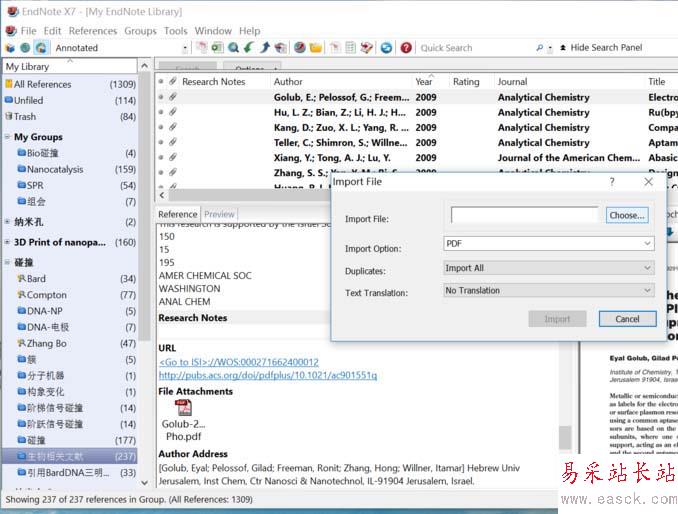
Task: Click the groups panel scroll down arrow
Action: click(145, 482)
